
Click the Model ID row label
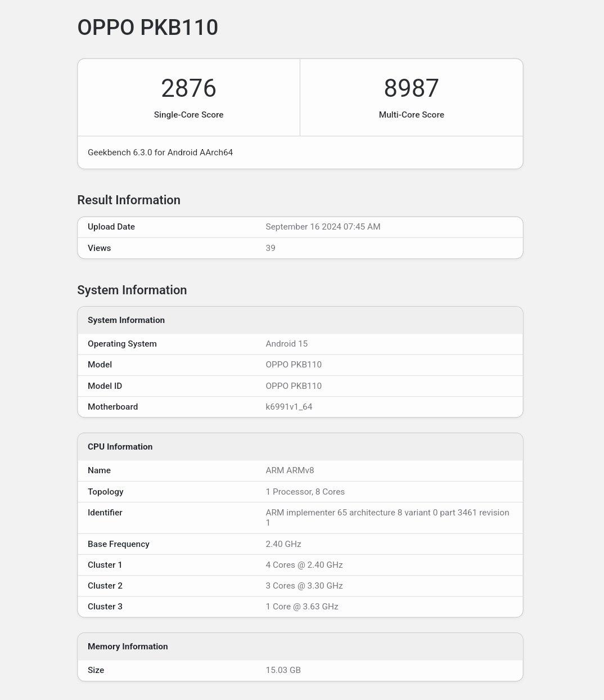point(105,386)
